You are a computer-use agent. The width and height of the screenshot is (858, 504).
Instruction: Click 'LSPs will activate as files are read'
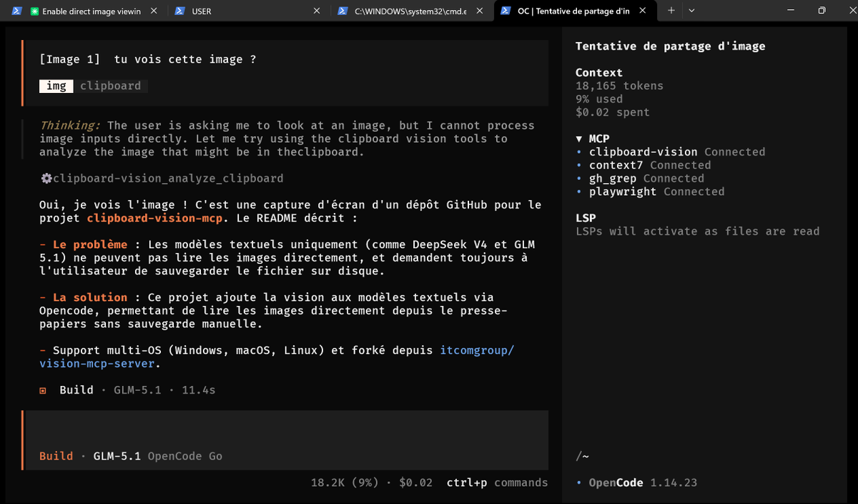[x=697, y=231]
